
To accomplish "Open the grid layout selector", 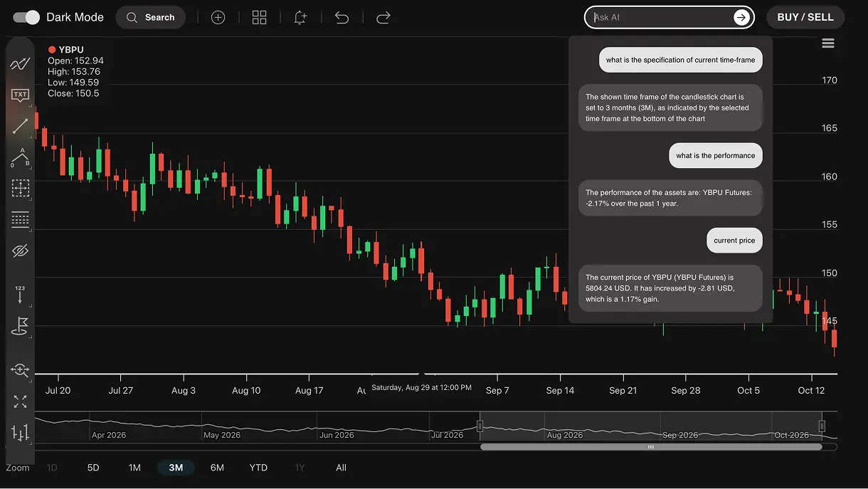I will point(259,17).
